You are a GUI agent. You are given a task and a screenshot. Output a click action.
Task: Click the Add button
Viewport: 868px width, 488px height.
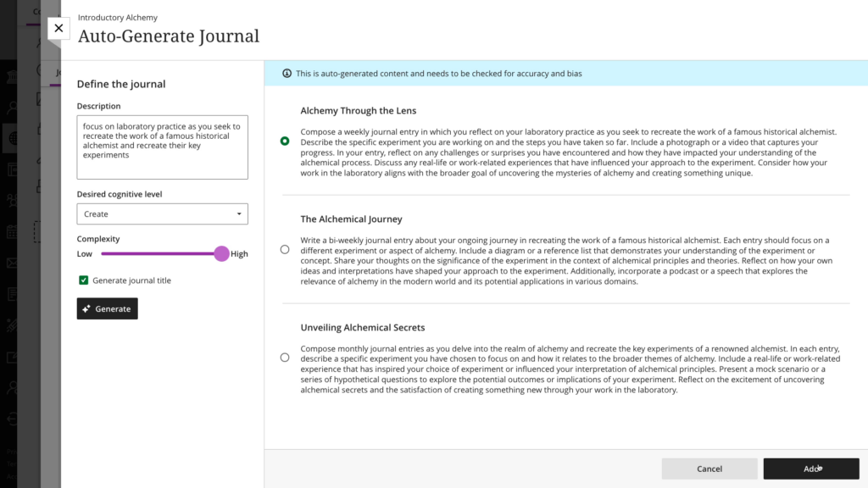click(x=811, y=469)
